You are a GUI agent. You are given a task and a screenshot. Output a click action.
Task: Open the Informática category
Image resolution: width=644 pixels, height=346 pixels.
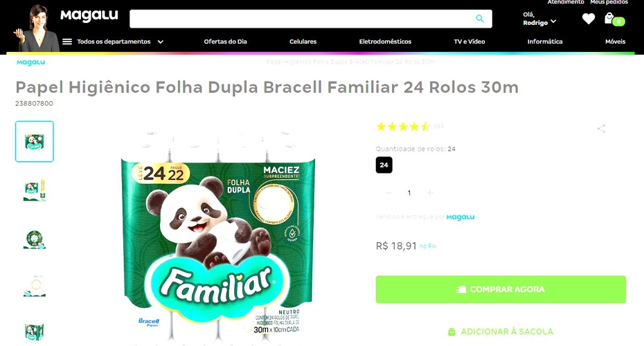point(545,42)
